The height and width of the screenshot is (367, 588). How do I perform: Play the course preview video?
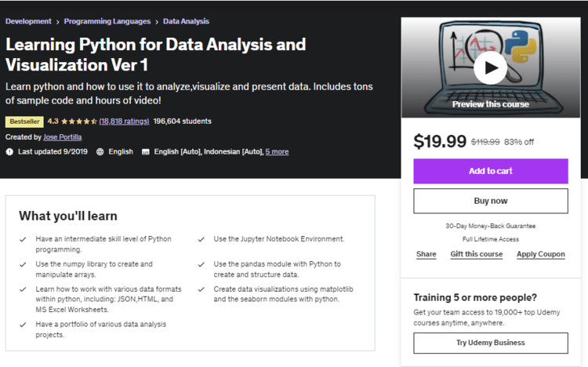(490, 68)
